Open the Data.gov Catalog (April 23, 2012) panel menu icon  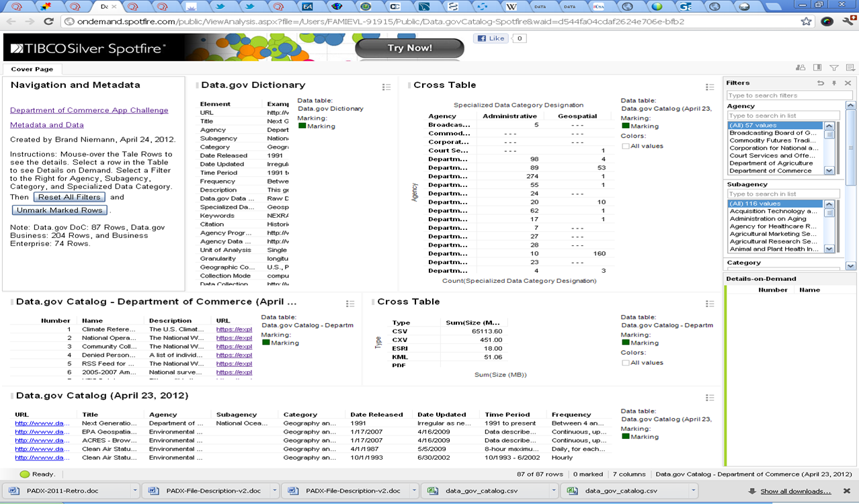pos(710,398)
